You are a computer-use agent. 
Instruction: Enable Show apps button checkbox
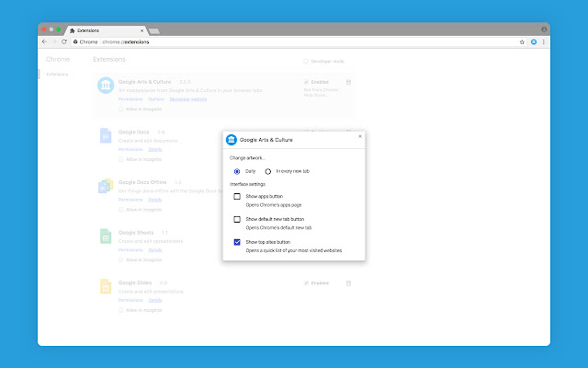coord(237,196)
